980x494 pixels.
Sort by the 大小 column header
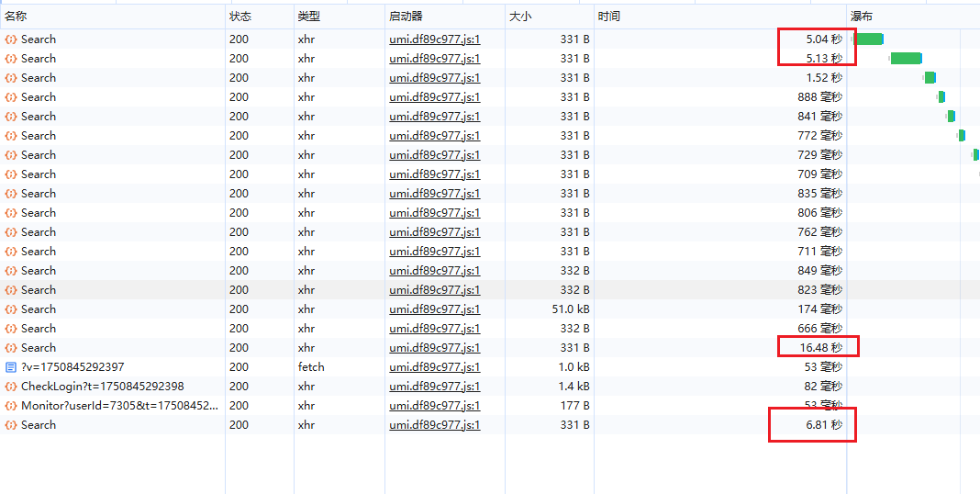(550, 17)
